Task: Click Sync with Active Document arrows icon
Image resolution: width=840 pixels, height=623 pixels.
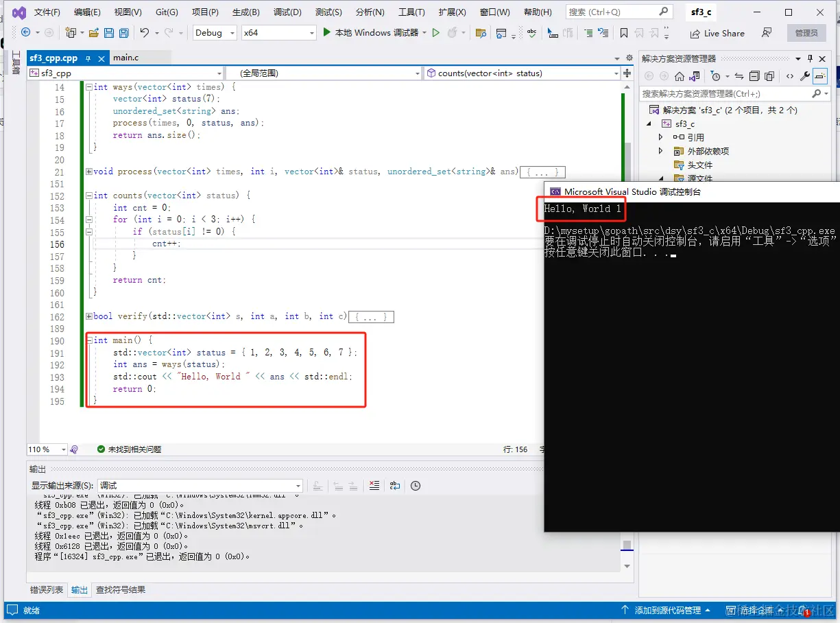Action: pyautogui.click(x=739, y=76)
